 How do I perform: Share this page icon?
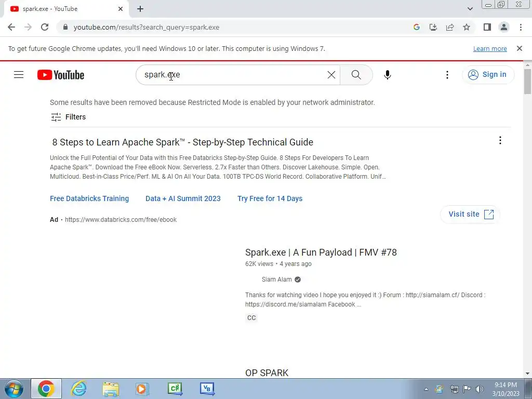pyautogui.click(x=450, y=27)
